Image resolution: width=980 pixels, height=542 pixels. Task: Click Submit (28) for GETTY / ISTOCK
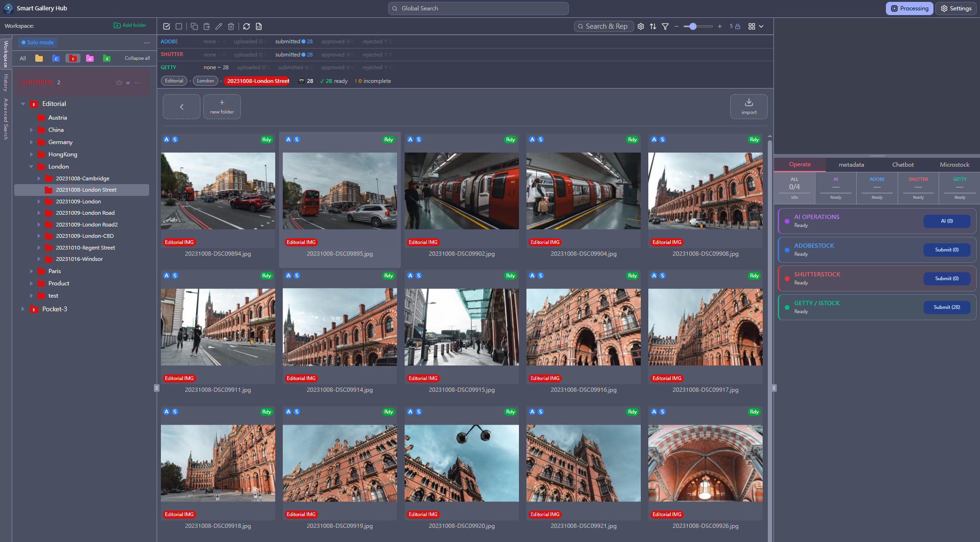[x=947, y=307]
